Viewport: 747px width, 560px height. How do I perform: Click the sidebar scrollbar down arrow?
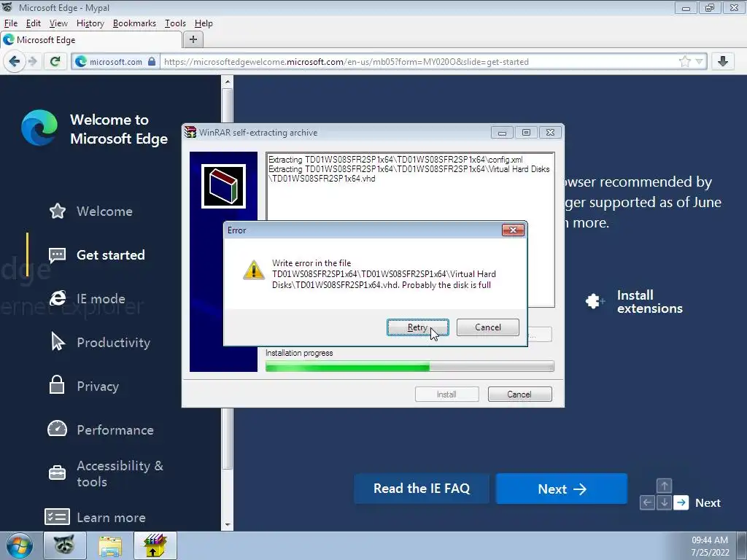pos(228,525)
